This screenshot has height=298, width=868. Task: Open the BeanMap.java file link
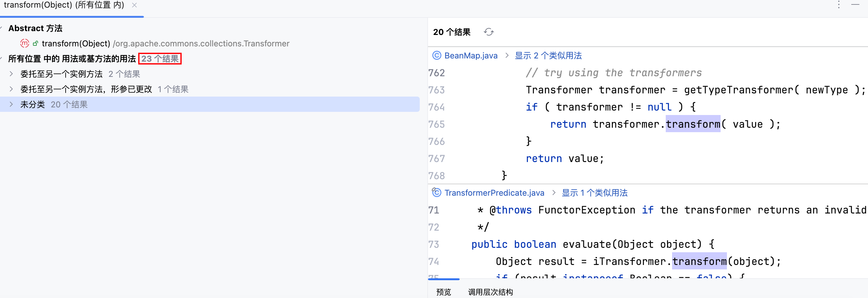point(471,56)
